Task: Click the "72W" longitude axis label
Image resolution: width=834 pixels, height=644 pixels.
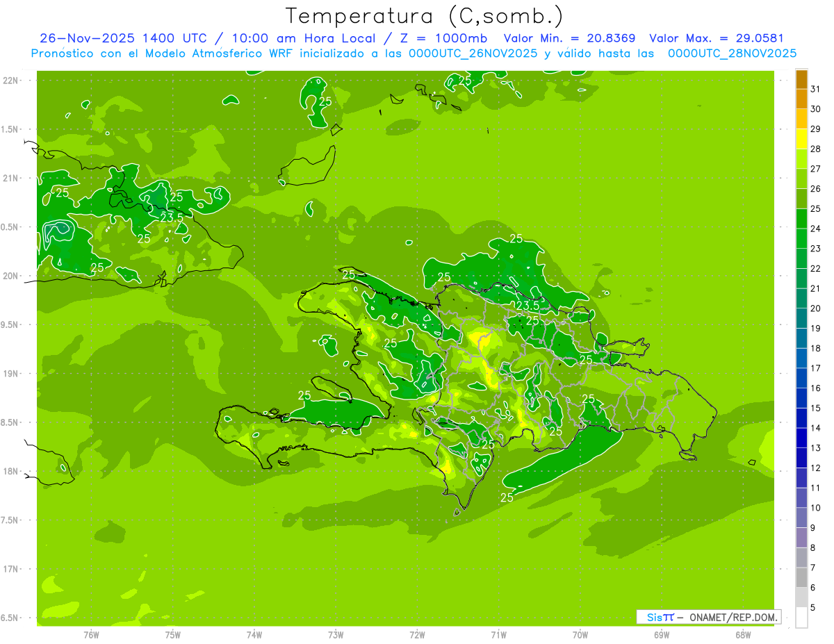Action: (417, 635)
